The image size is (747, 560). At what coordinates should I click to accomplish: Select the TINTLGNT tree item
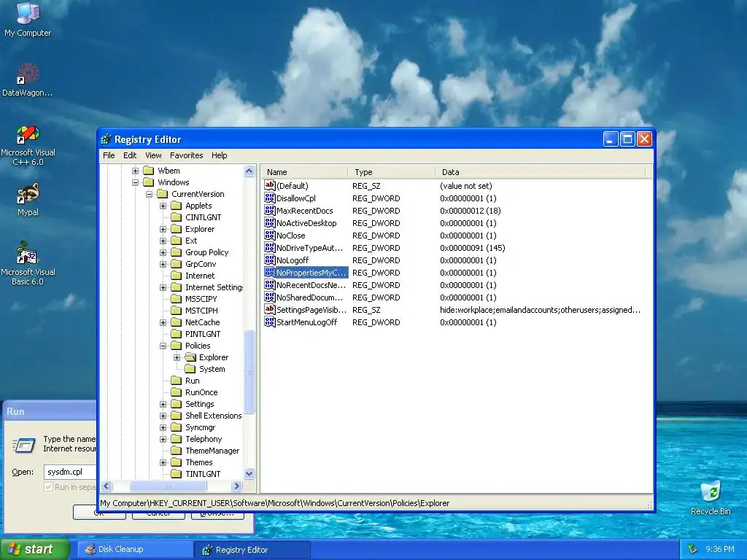coord(203,474)
